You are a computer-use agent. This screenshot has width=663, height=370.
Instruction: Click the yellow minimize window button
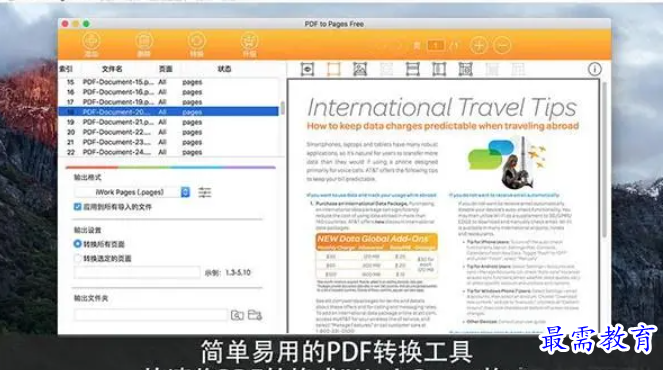tap(76, 24)
